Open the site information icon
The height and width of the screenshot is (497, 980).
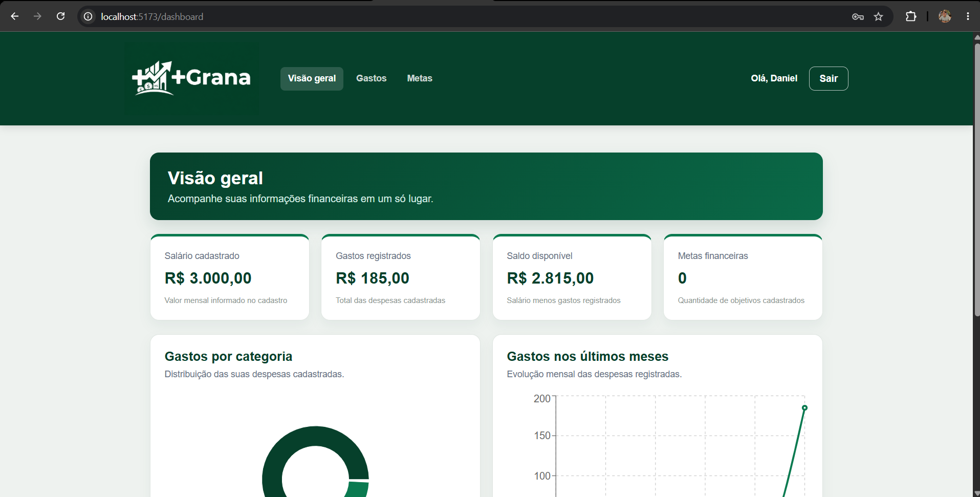coord(88,16)
